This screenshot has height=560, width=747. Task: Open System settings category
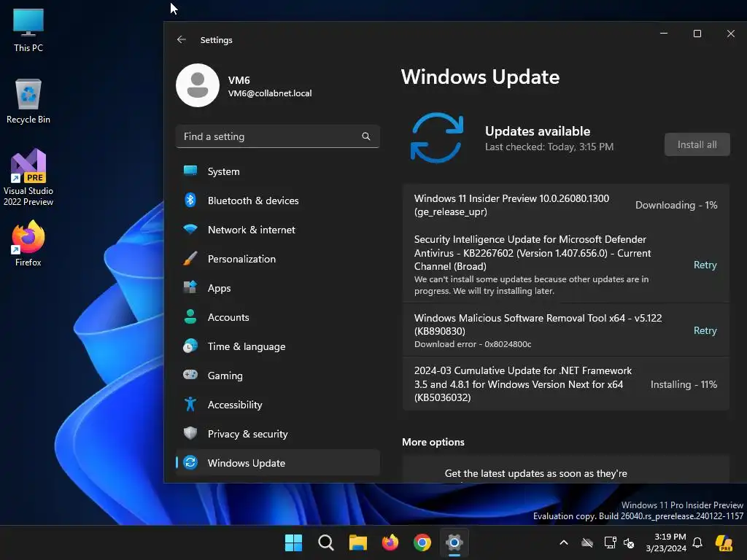click(x=278, y=171)
